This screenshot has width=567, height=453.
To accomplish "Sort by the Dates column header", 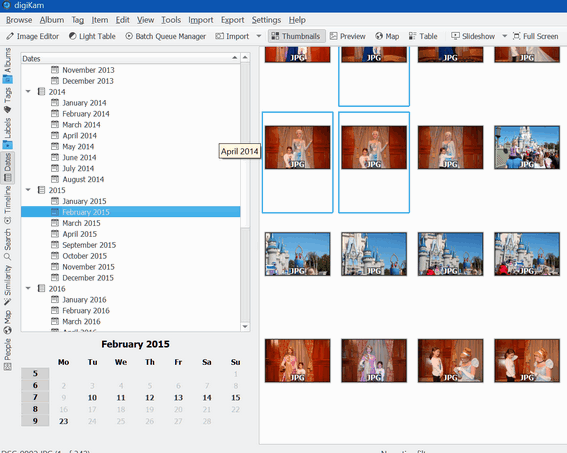I will coord(130,58).
